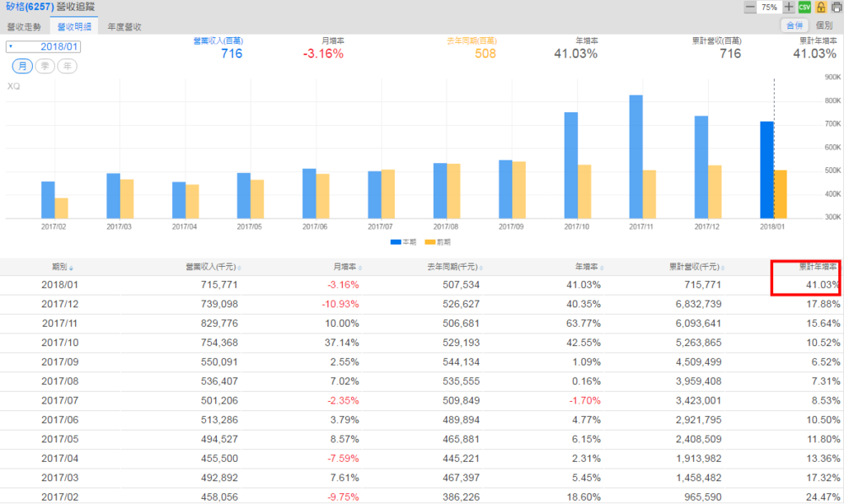Click the -1.70% yearly growth cell
Viewport: 844px width, 504px height.
pyautogui.click(x=585, y=401)
